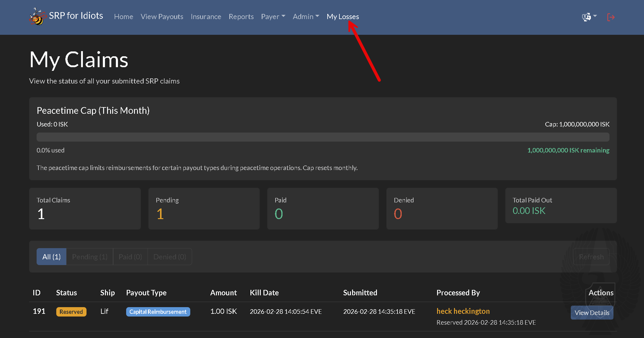Expand the Payer dropdown menu
This screenshot has width=644, height=338.
[x=273, y=17]
